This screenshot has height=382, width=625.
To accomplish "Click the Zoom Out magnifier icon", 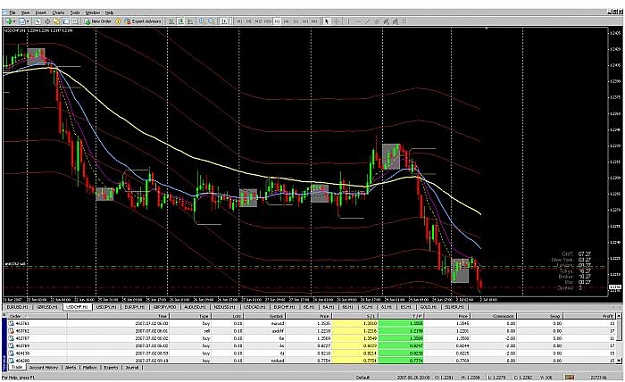I will [x=211, y=21].
